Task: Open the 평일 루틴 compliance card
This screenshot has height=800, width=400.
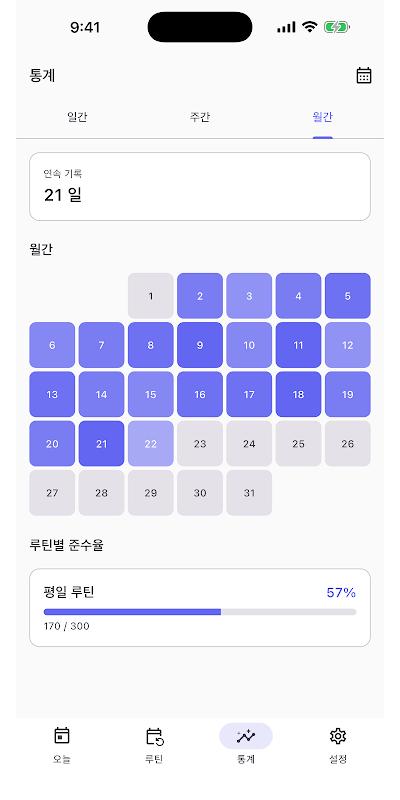Action: 200,608
